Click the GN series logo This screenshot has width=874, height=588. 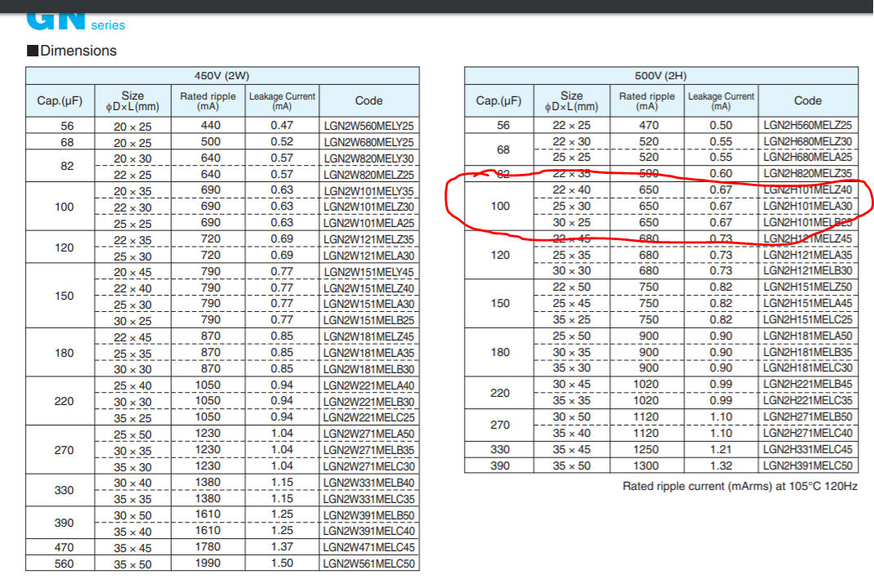[x=75, y=20]
